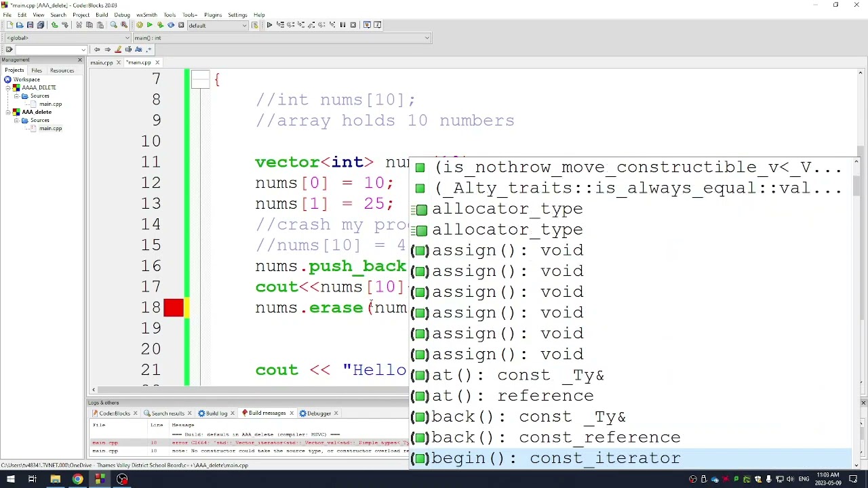Viewport: 868px width, 488px height.
Task: Click the 'No constructor could take' note row
Action: [250, 451]
